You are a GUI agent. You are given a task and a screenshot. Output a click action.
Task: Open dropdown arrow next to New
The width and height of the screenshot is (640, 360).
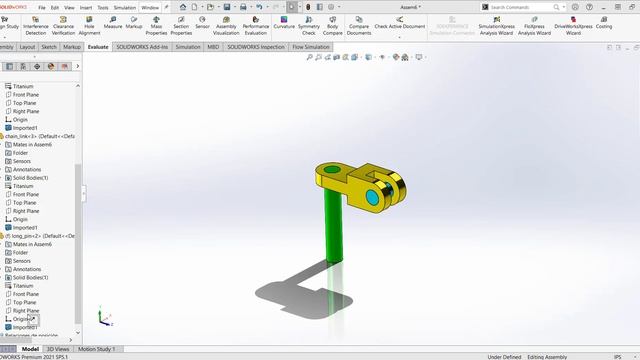tap(201, 7)
